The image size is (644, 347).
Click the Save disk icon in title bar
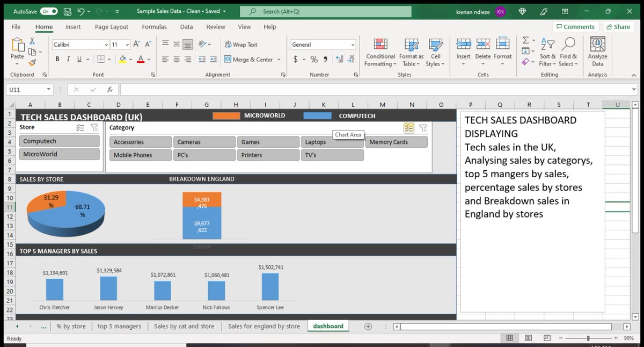[x=67, y=11]
